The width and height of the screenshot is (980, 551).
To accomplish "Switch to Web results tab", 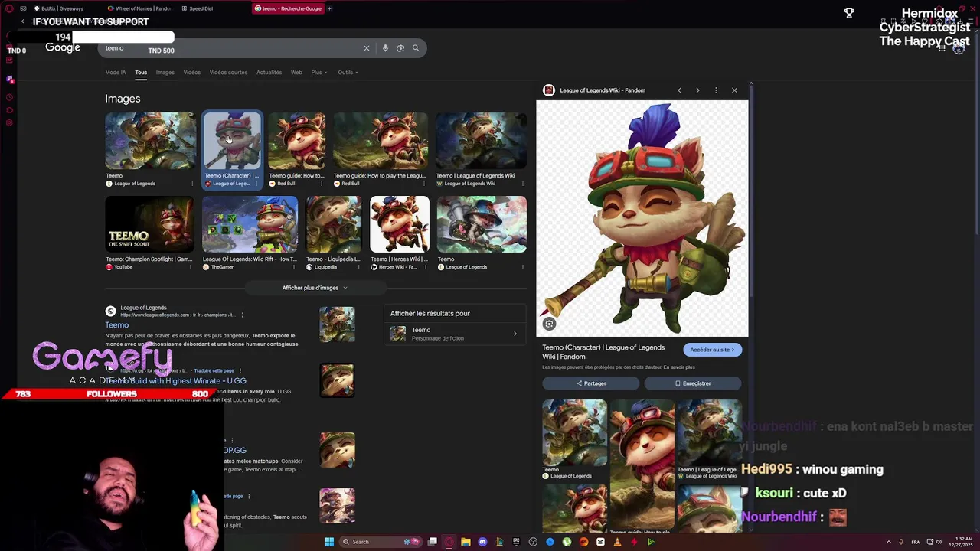I will (296, 73).
